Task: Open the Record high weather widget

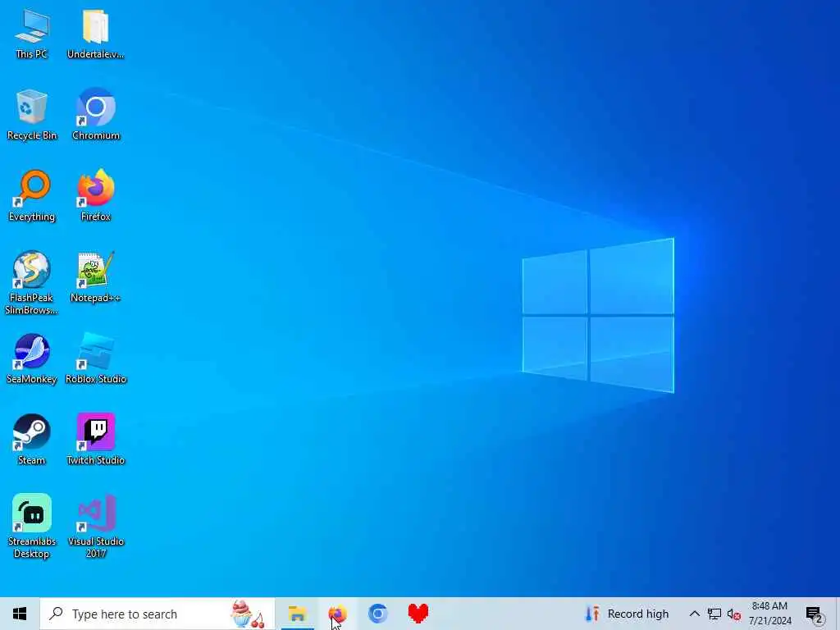Action: tap(627, 614)
